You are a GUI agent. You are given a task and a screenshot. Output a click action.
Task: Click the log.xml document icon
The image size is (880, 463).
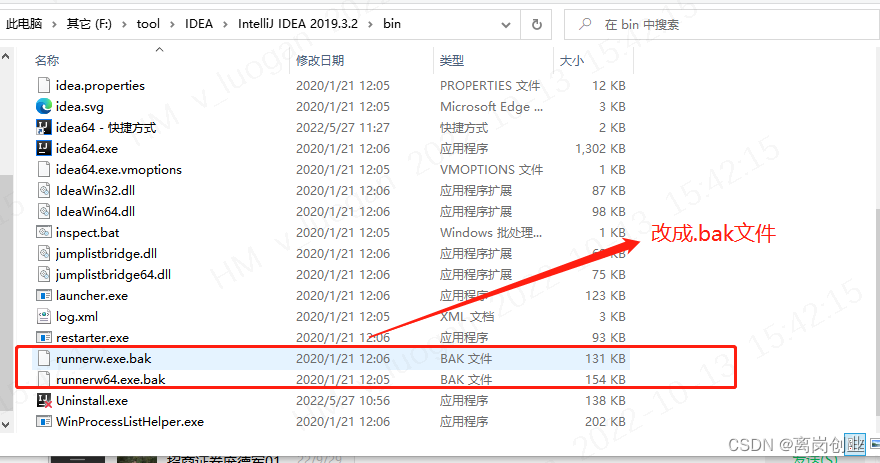coord(44,317)
